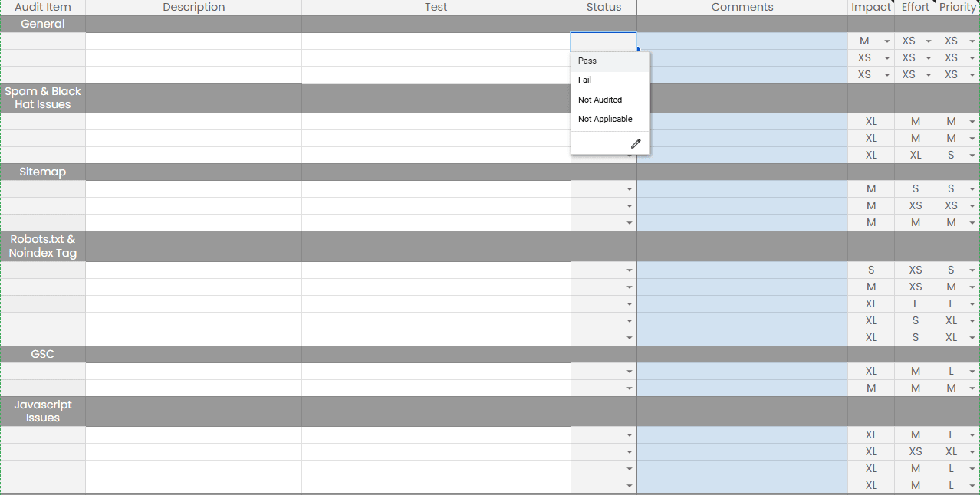
Task: Open the Status dropdown in the first Sitemap row
Action: tap(629, 188)
